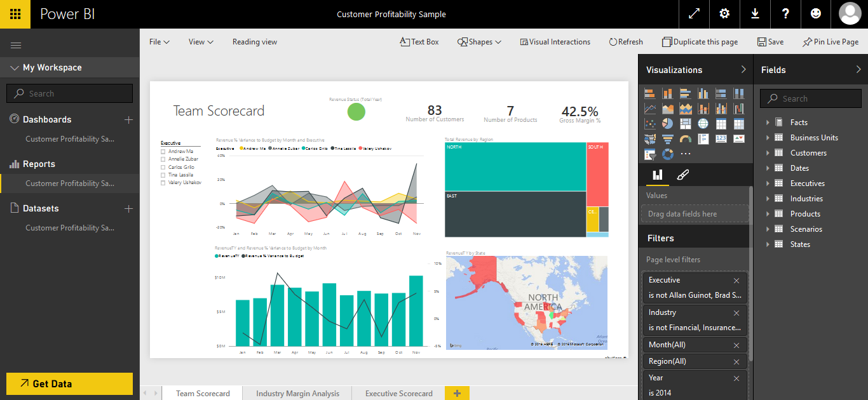The image size is (868, 400).
Task: Enter full screen mode from top bar
Action: 694,14
